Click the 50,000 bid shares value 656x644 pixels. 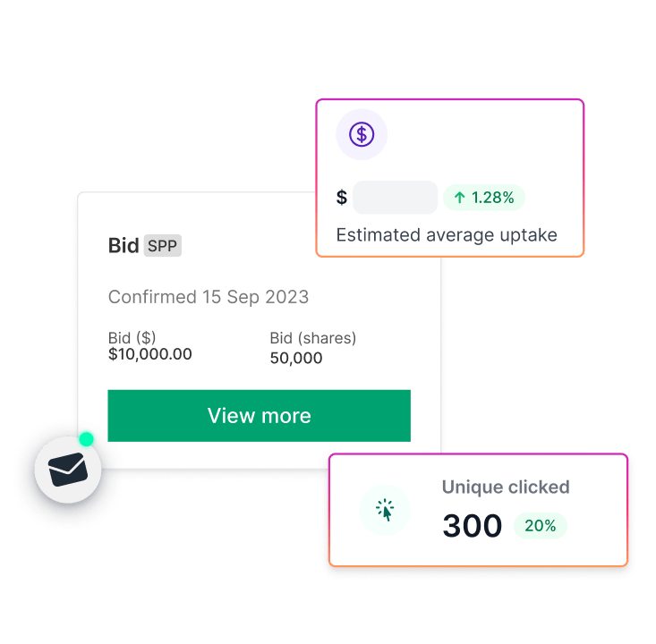pyautogui.click(x=296, y=358)
